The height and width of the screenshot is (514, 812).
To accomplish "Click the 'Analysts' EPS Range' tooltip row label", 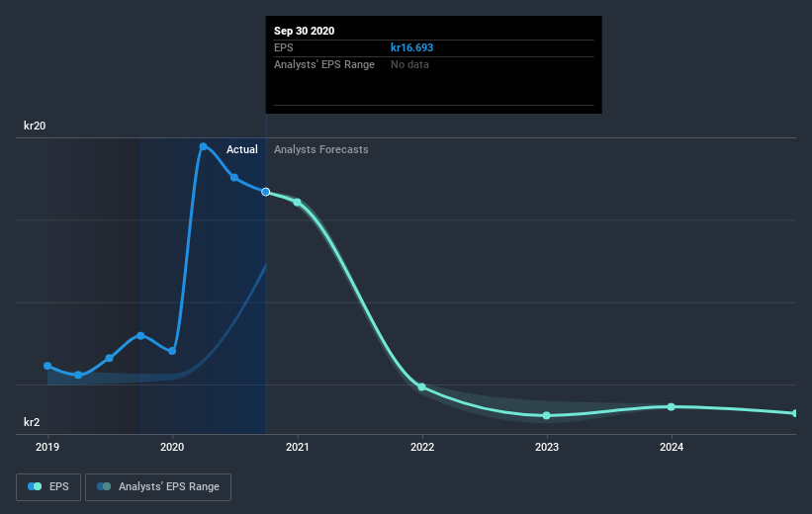I will (x=324, y=64).
